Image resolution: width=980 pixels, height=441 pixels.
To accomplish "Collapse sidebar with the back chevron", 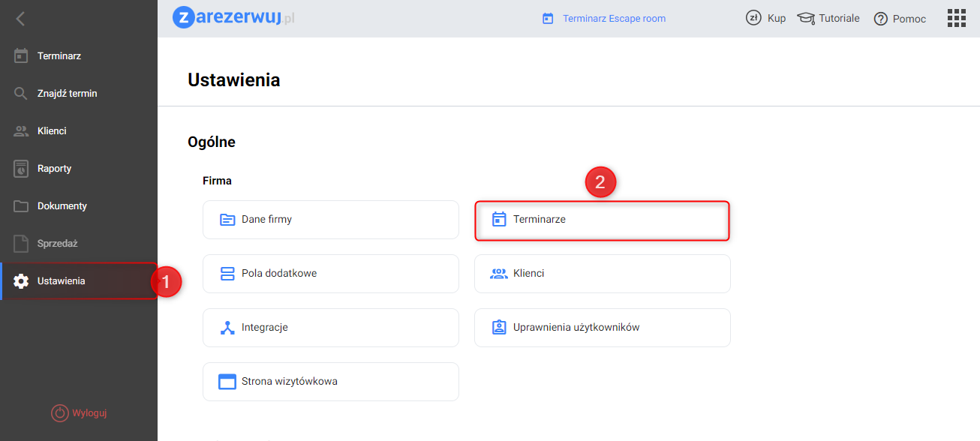I will [x=20, y=19].
